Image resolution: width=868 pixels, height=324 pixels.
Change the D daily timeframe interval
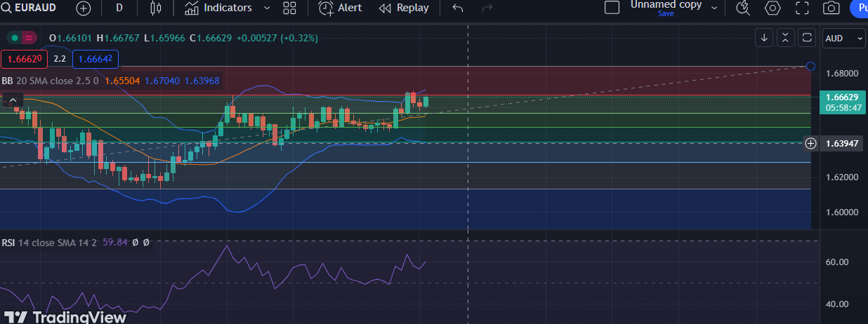click(119, 8)
